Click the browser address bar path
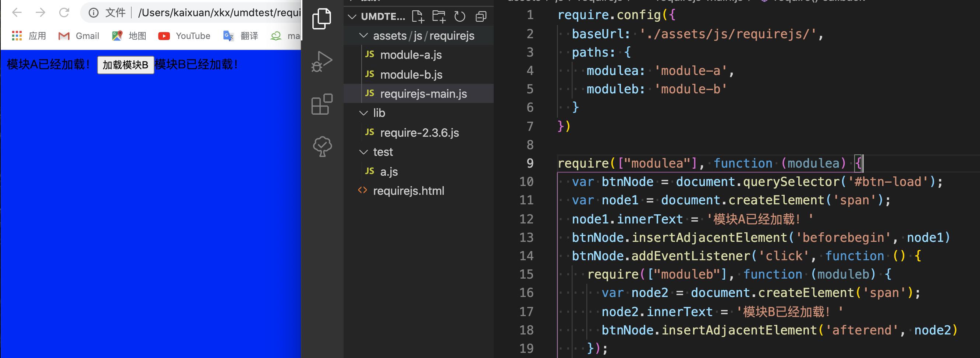This screenshot has height=358, width=980. point(219,12)
